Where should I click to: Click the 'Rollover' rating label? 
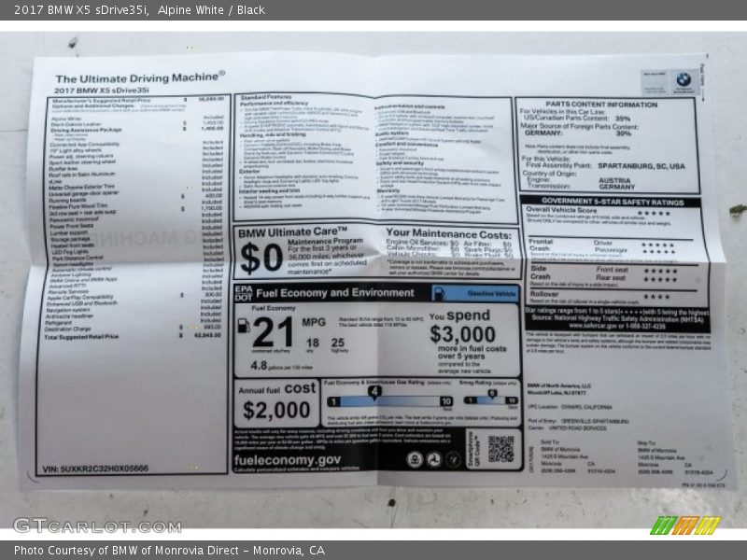click(544, 294)
